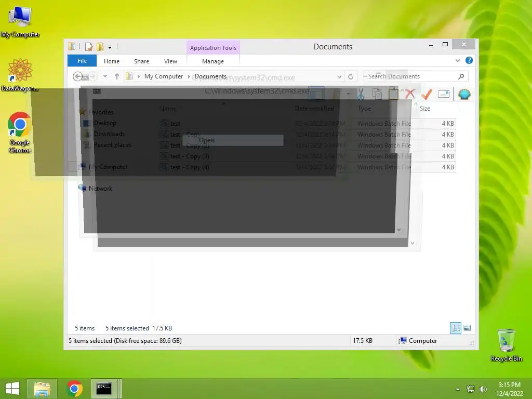Switch to Details view layout button
Viewport: 532px width, 399px height.
click(x=455, y=328)
